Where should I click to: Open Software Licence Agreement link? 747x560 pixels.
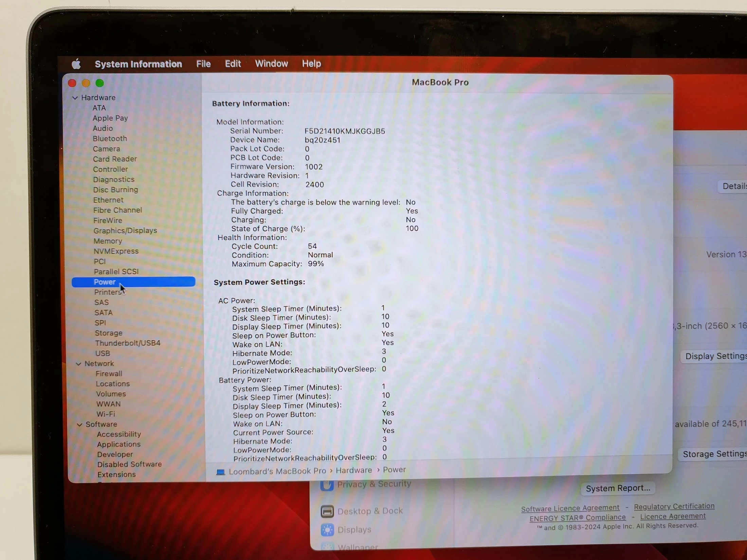570,508
